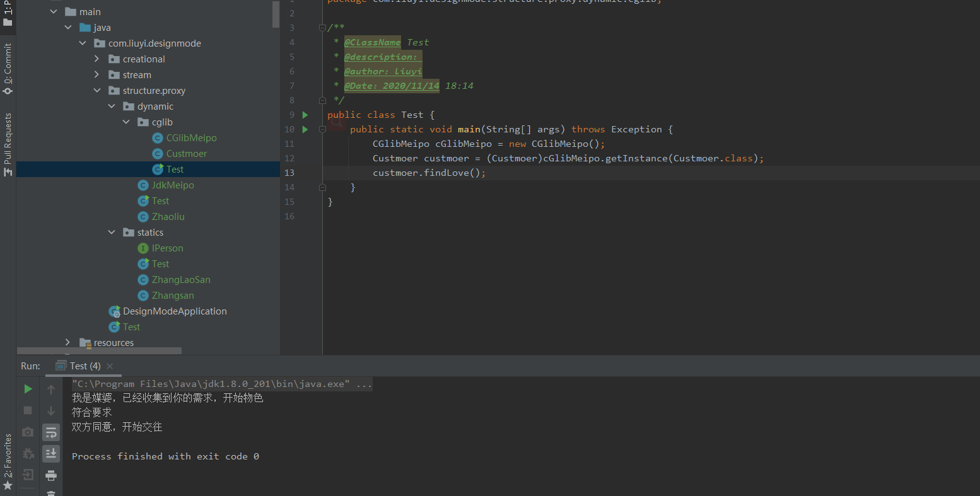Click the dynamic package folder icon

[129, 107]
